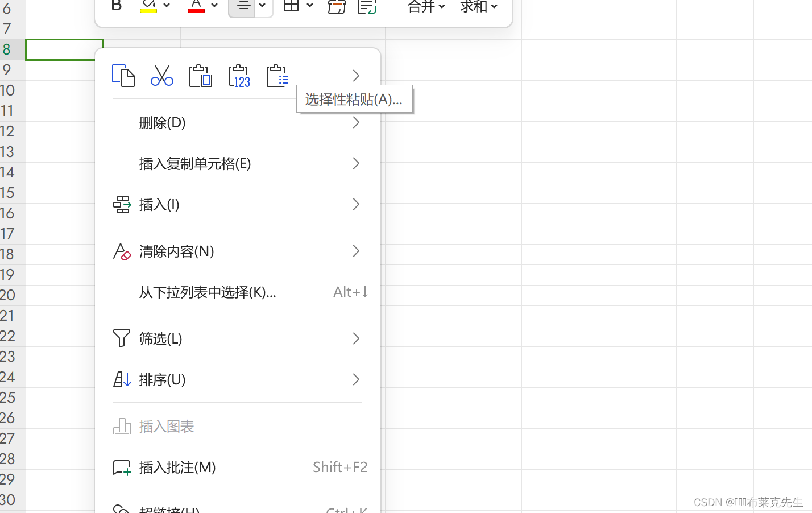Screen dimensions: 812x513
Task: Select row 21 header
Action: click(13, 316)
